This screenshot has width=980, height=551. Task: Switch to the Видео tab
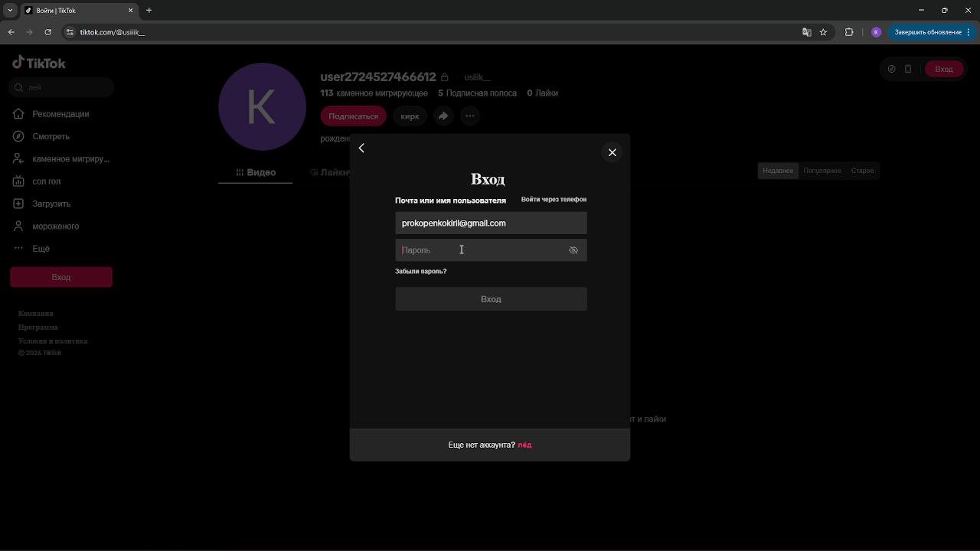point(255,172)
